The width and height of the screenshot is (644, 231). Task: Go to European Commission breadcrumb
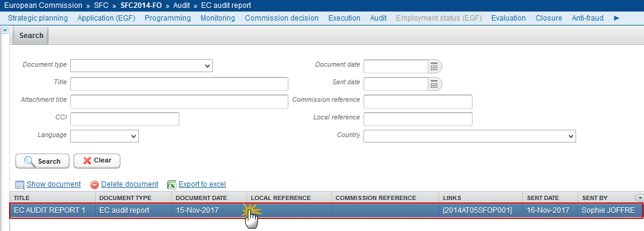(43, 5)
